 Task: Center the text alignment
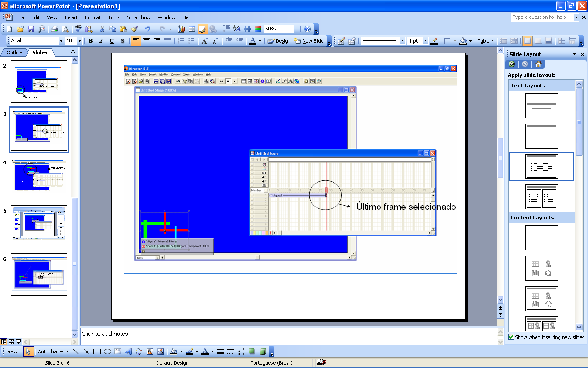coord(147,41)
